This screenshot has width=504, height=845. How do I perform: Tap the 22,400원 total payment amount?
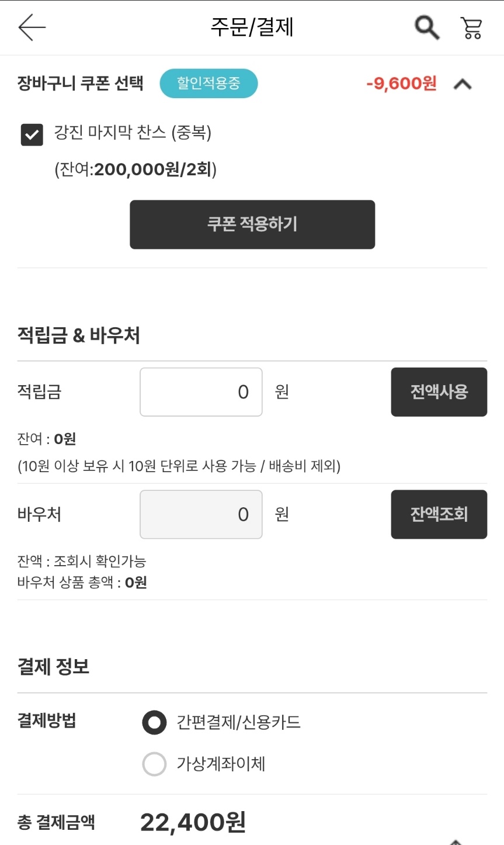(193, 822)
